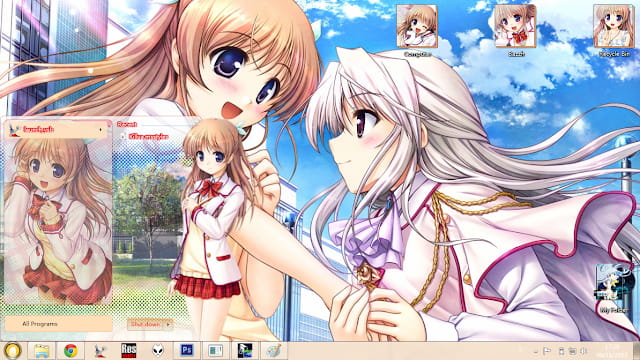This screenshot has height=360, width=640.
Task: Click the Show Desktop strip on the taskbar
Action: click(x=636, y=351)
